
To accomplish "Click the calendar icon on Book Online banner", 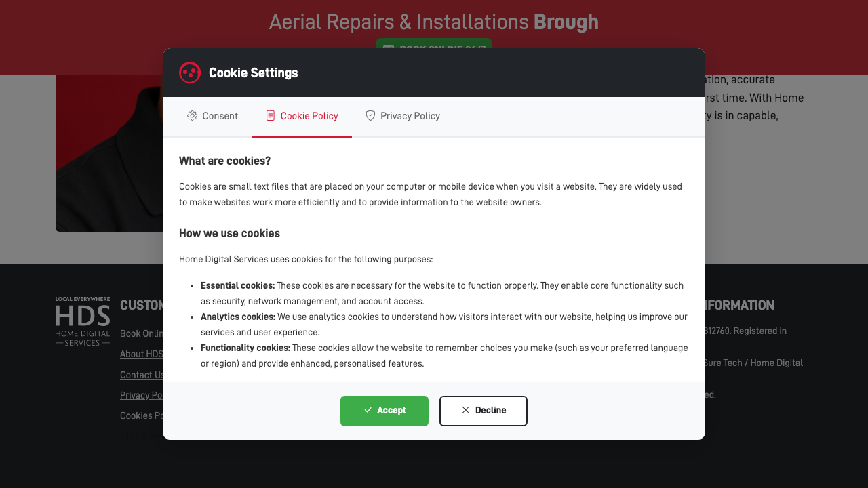I will click(x=388, y=50).
